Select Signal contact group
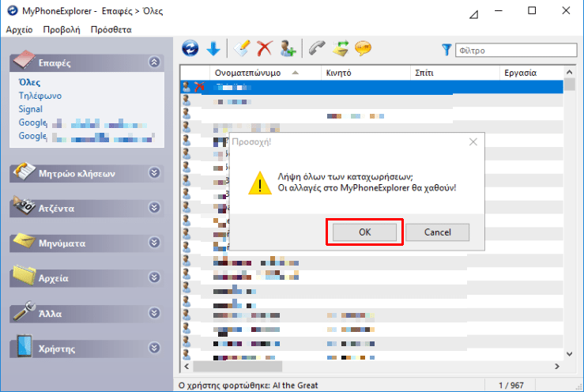The width and height of the screenshot is (584, 392). point(31,109)
